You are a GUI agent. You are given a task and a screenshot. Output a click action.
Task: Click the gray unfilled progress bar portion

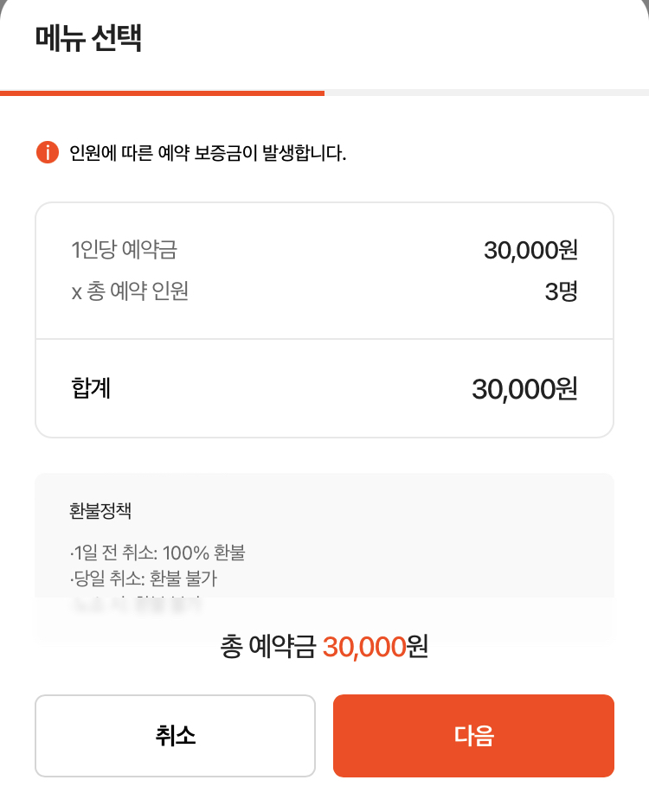click(486, 93)
